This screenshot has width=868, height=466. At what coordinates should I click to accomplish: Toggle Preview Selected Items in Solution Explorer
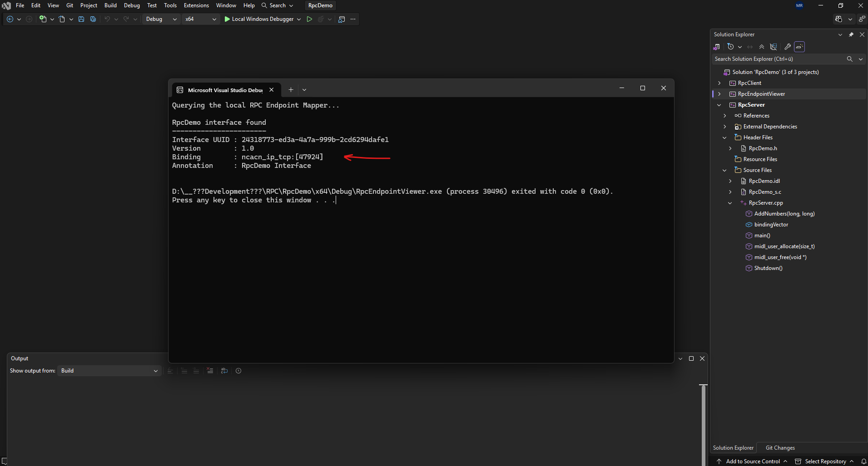click(x=799, y=47)
